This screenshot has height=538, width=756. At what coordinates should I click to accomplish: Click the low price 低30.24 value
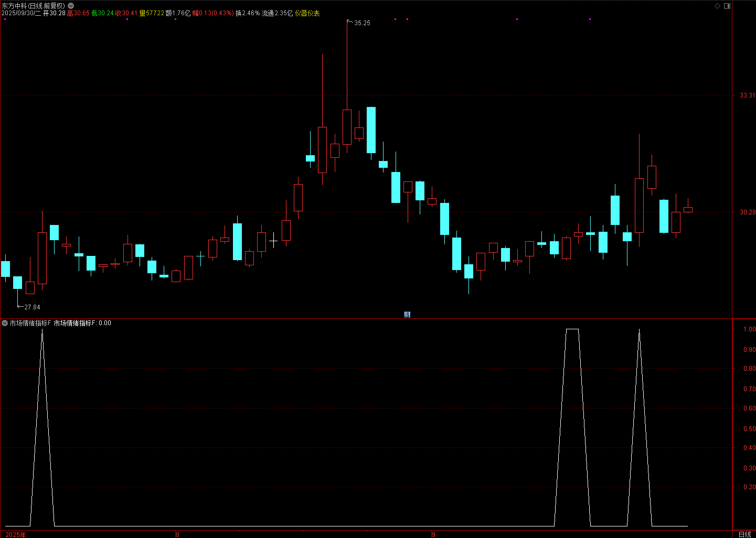tap(102, 13)
